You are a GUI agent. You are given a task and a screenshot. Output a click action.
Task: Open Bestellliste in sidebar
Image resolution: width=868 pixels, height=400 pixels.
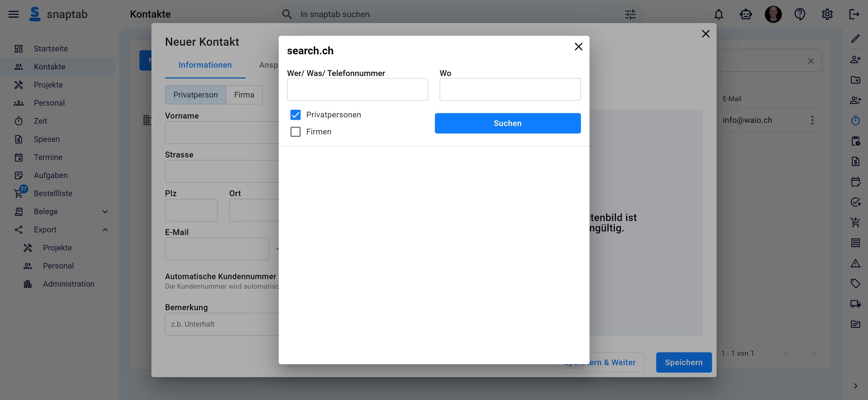pyautogui.click(x=58, y=193)
